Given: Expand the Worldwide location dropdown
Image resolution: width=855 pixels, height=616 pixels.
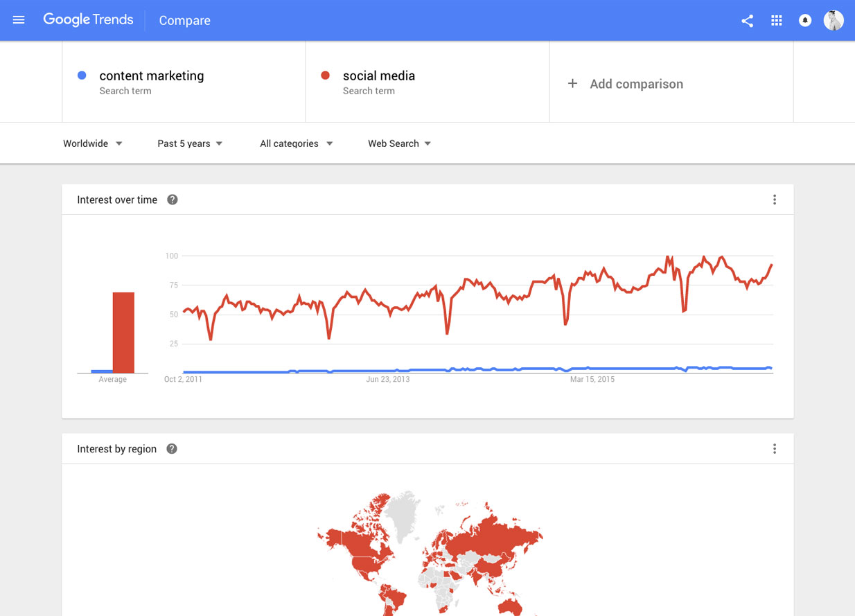Looking at the screenshot, I should [x=93, y=143].
